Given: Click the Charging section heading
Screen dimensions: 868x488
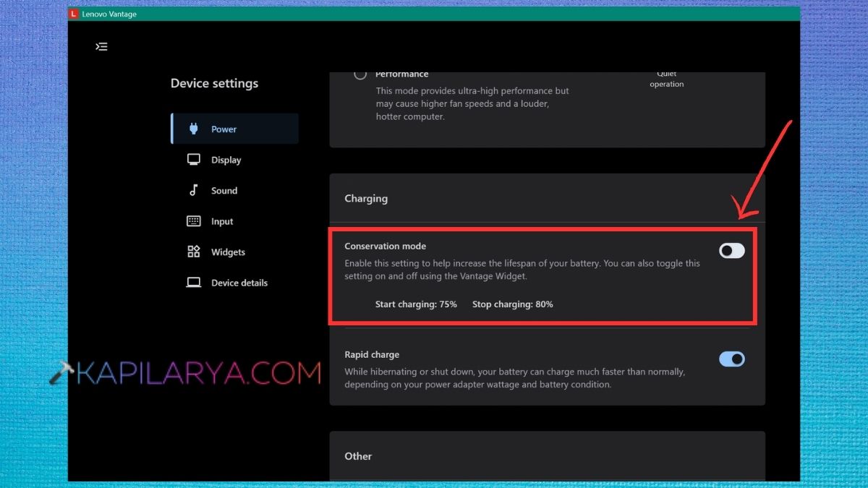Looking at the screenshot, I should 366,198.
